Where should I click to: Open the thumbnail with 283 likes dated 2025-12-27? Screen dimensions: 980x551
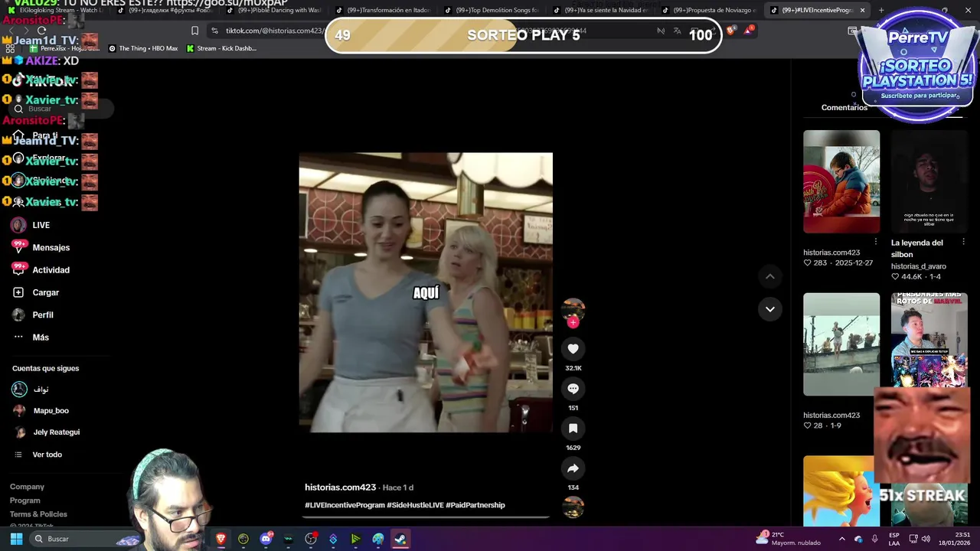[x=841, y=181]
